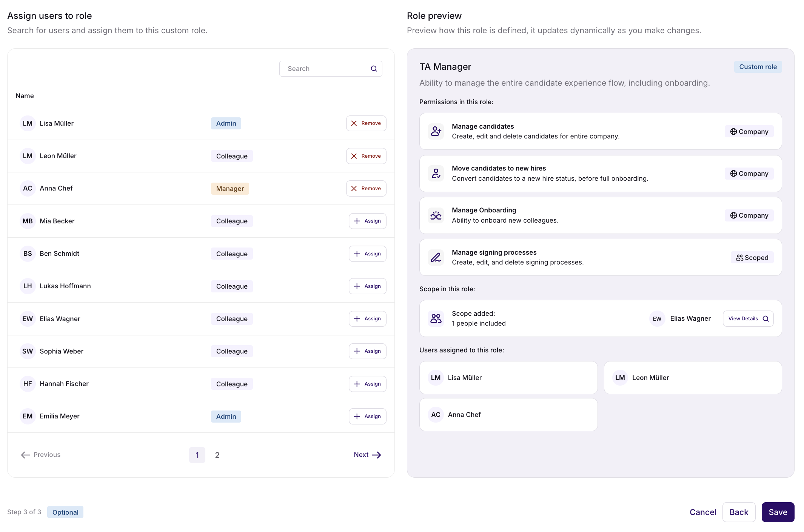The height and width of the screenshot is (532, 804).
Task: Remove Anna Chef from the role
Action: 366,188
